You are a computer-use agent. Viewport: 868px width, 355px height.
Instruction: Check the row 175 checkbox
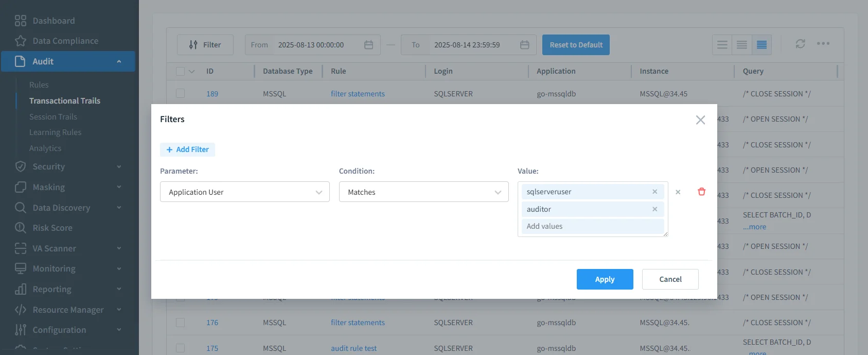click(x=180, y=348)
